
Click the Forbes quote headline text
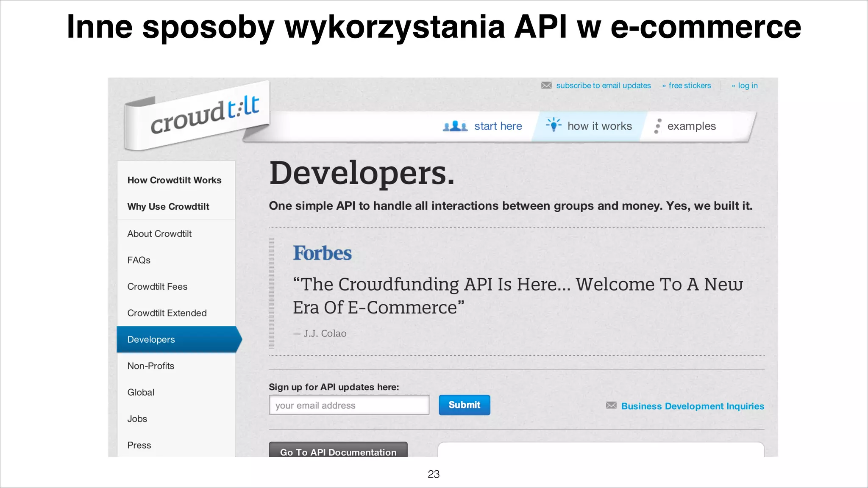point(517,296)
